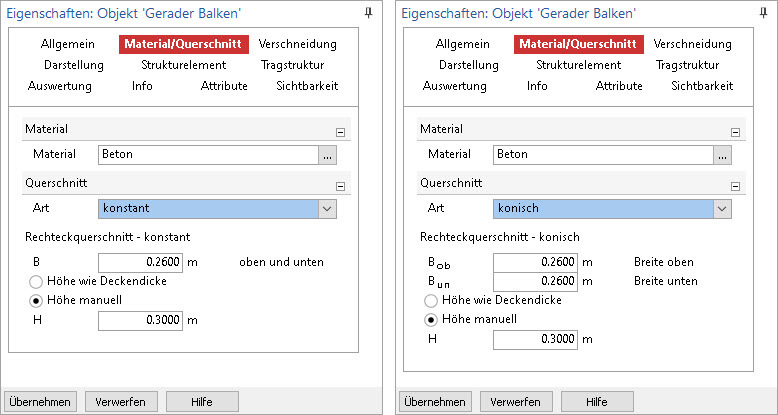Open material browser next to Beton in right panel
Image resolution: width=778 pixels, height=415 pixels.
722,155
